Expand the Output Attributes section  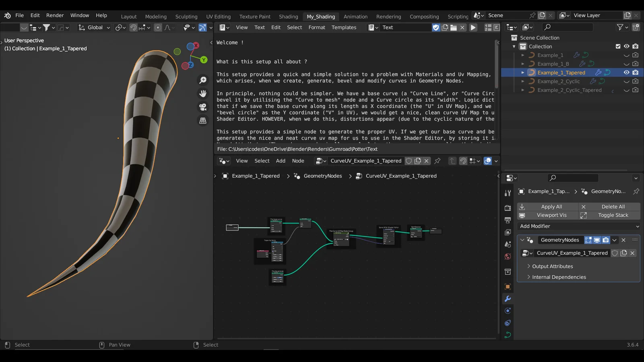click(x=550, y=266)
